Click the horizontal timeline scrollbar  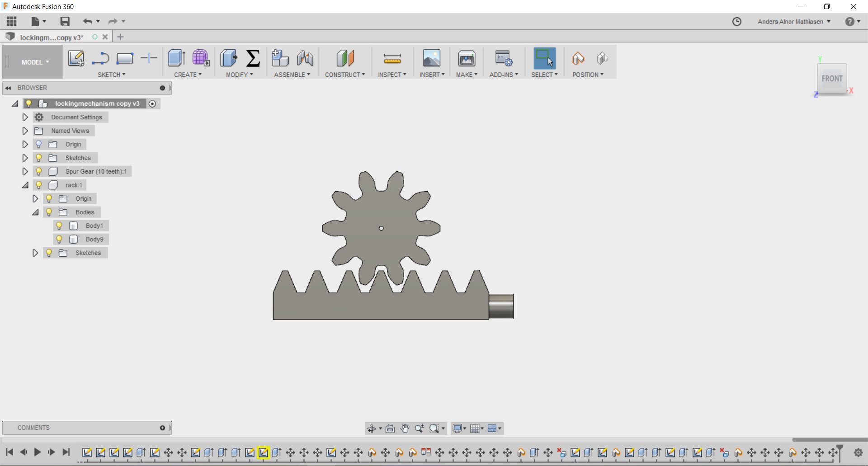(830, 439)
